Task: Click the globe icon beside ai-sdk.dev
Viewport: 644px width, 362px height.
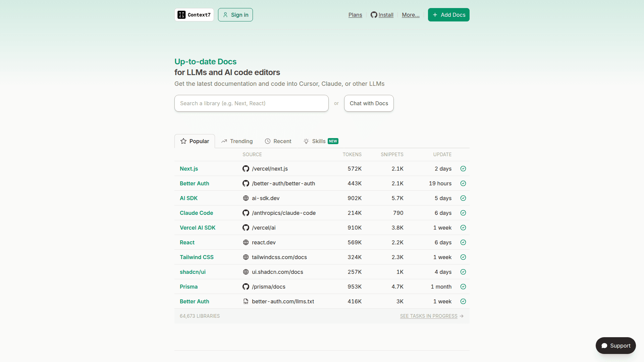Action: [x=246, y=198]
